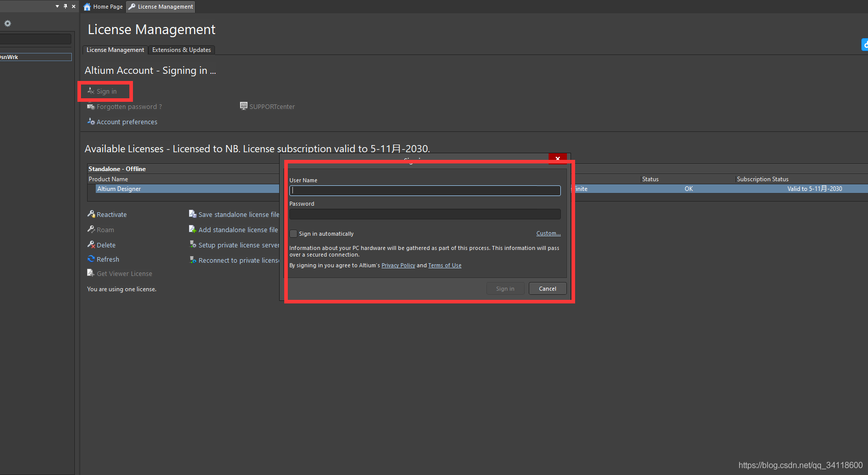This screenshot has width=868, height=475.
Task: Click Valid to 5-11月-2030 cell
Action: [x=815, y=189]
